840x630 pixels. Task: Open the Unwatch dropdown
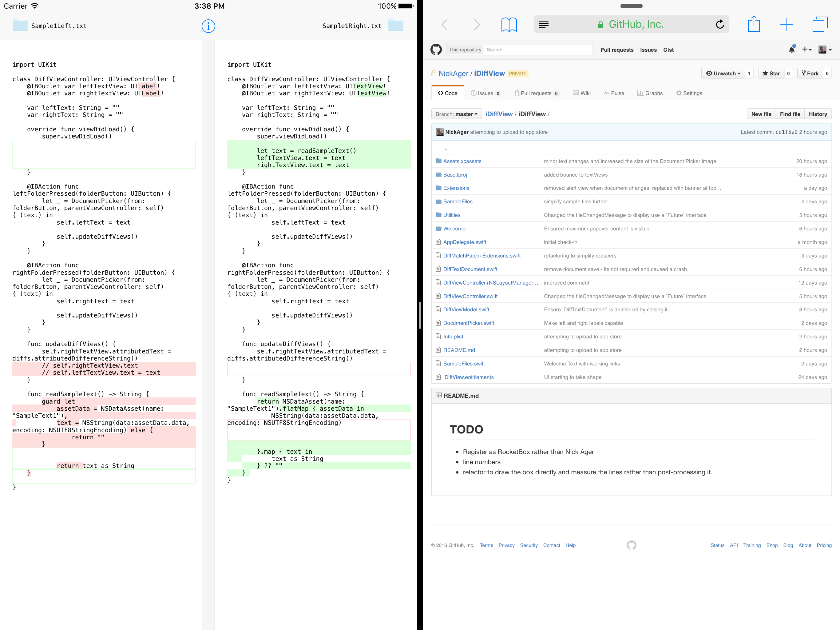click(723, 73)
